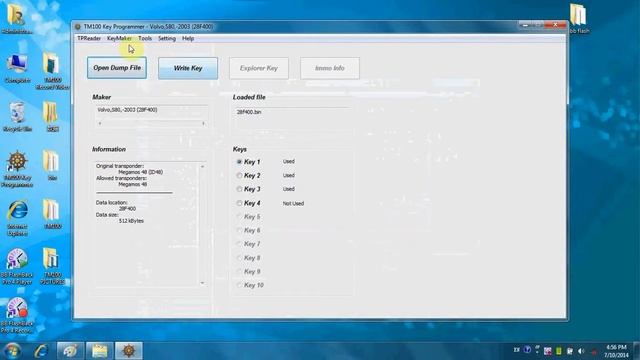Viewport: 640px width, 360px height.
Task: Open the Recycle Bin desktop icon
Action: point(17,117)
